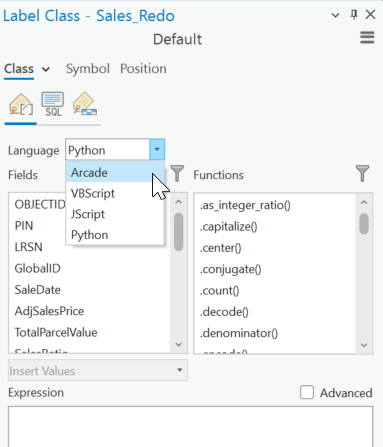Choose Python from language list
383x447 pixels.
115,235
